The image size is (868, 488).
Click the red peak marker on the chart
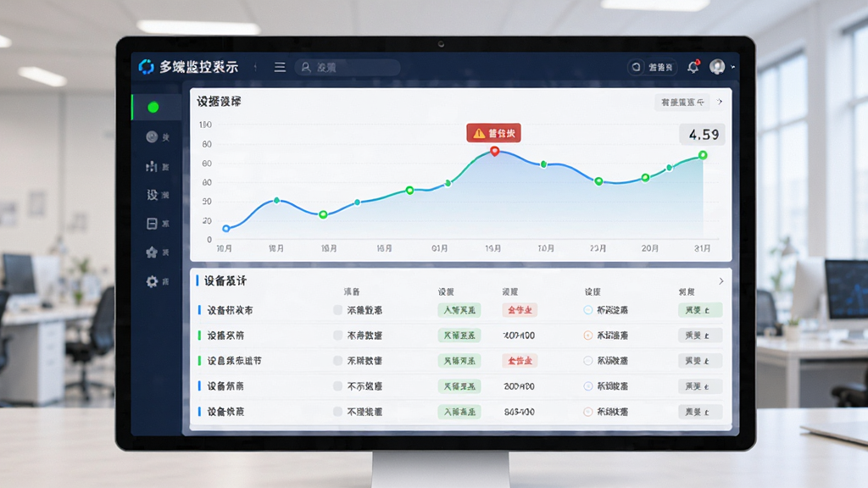point(495,151)
